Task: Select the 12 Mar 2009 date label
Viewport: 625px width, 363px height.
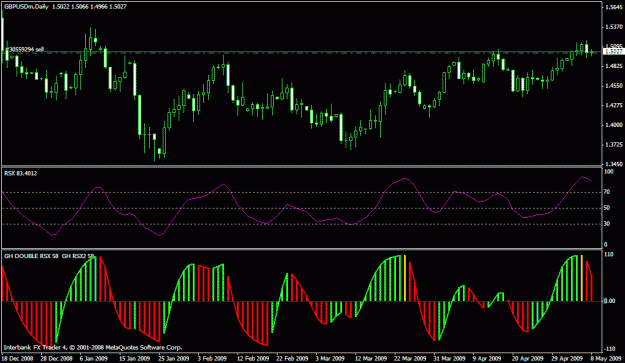Action: click(371, 358)
